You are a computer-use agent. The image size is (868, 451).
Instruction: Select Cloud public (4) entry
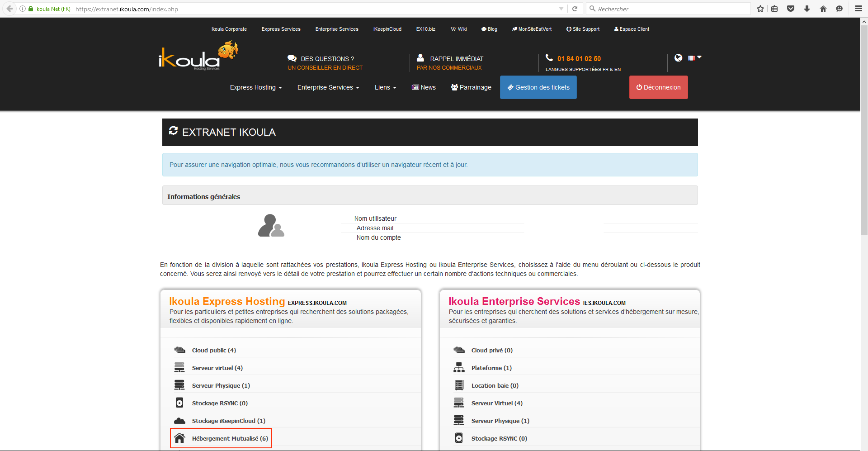point(213,350)
